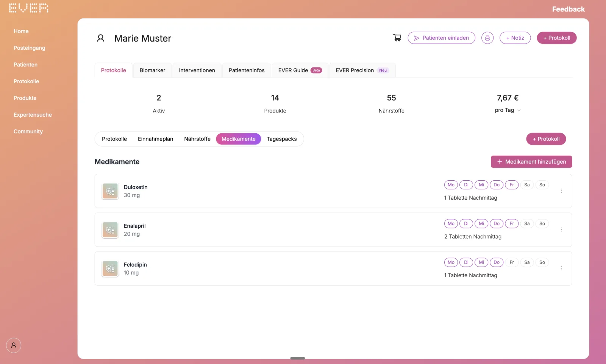Click the Felodipin medication thumbnail
Screen dimensions: 606x364
(110, 269)
